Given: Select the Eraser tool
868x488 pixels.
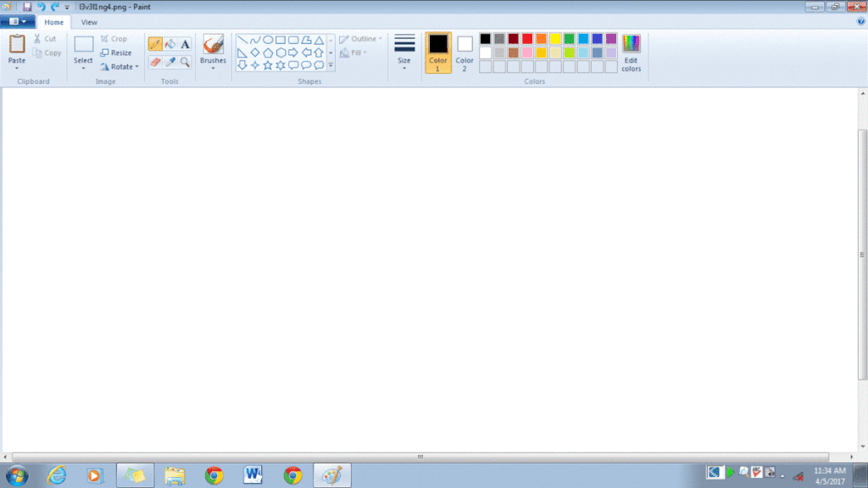Looking at the screenshot, I should coord(155,62).
